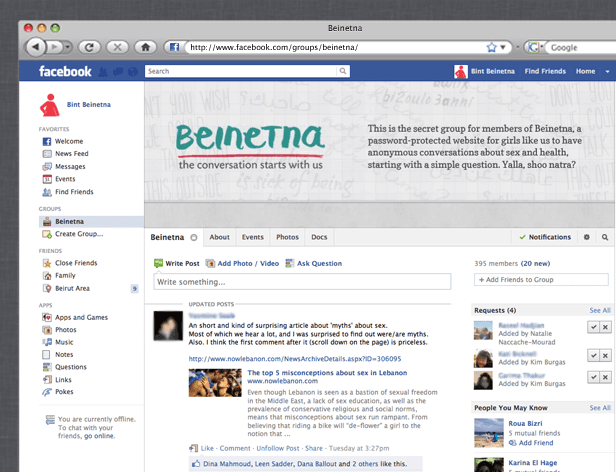Add Roua Bizri as a friend
Image resolution: width=616 pixels, height=472 pixels.
click(x=531, y=443)
